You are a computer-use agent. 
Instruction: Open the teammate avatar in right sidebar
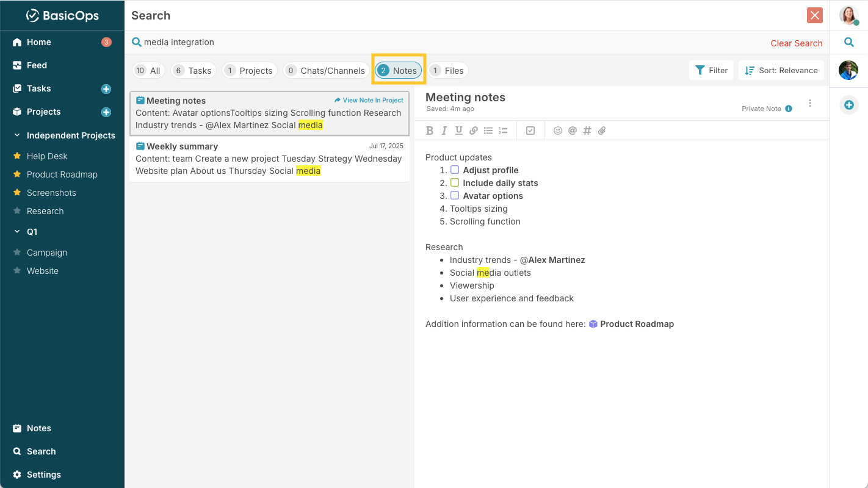coord(848,70)
